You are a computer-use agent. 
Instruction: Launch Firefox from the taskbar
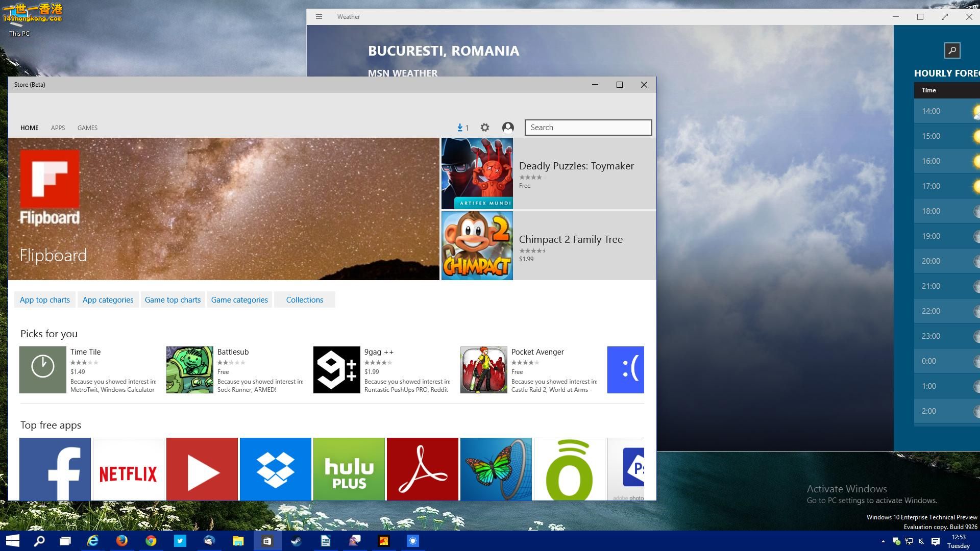pyautogui.click(x=122, y=541)
